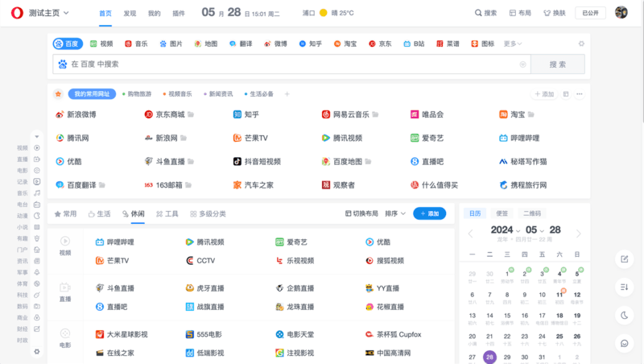Open the 换肤 skin option
The height and width of the screenshot is (364, 644).
click(x=555, y=13)
